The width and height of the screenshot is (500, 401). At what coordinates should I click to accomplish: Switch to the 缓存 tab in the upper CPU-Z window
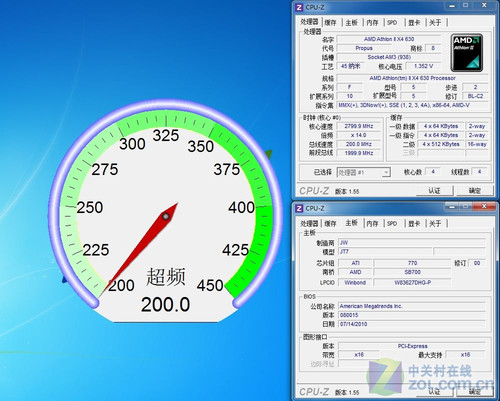(x=331, y=23)
